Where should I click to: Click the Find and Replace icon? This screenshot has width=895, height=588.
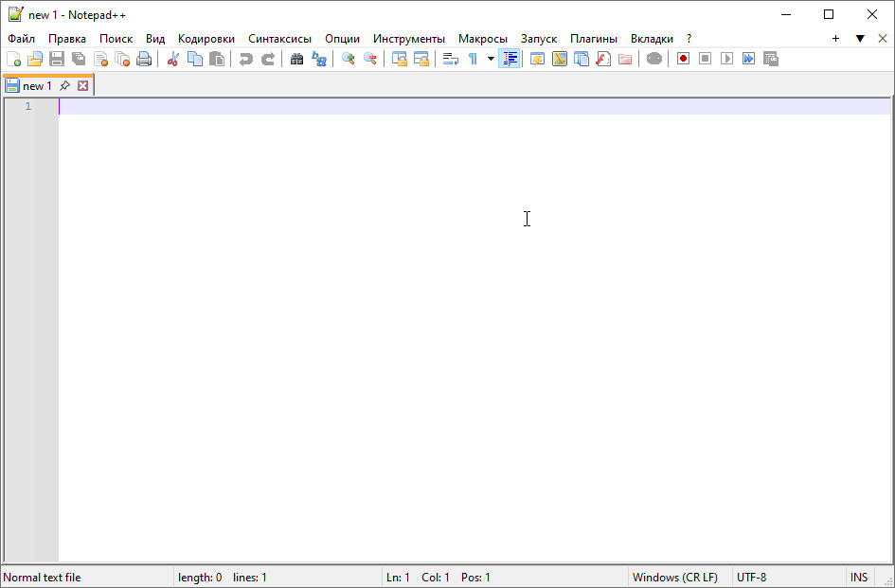[x=319, y=59]
